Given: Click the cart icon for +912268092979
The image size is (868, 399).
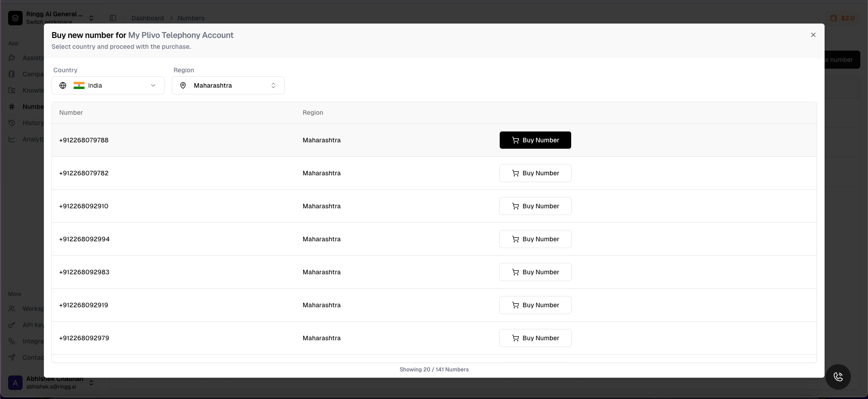Looking at the screenshot, I should [516, 338].
